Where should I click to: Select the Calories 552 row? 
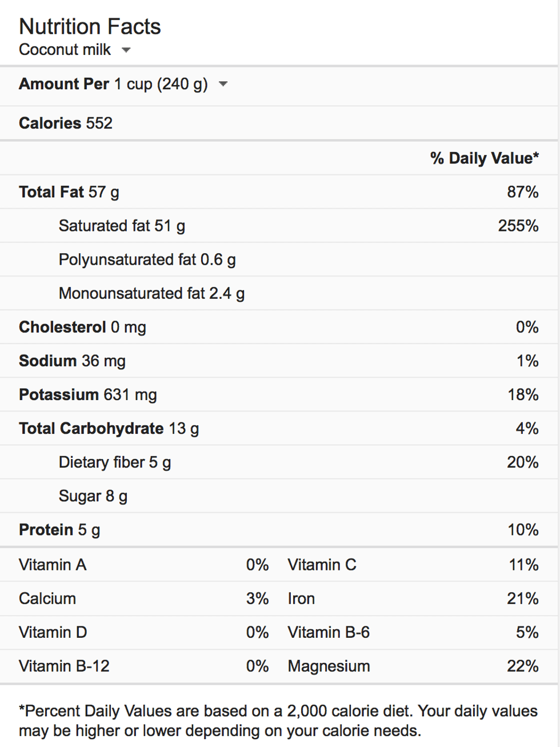(x=66, y=123)
